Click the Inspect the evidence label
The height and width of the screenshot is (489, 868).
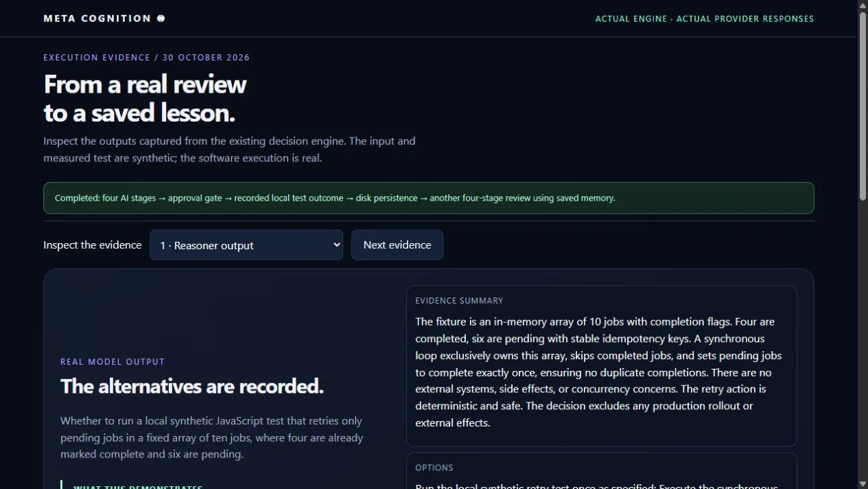[93, 245]
